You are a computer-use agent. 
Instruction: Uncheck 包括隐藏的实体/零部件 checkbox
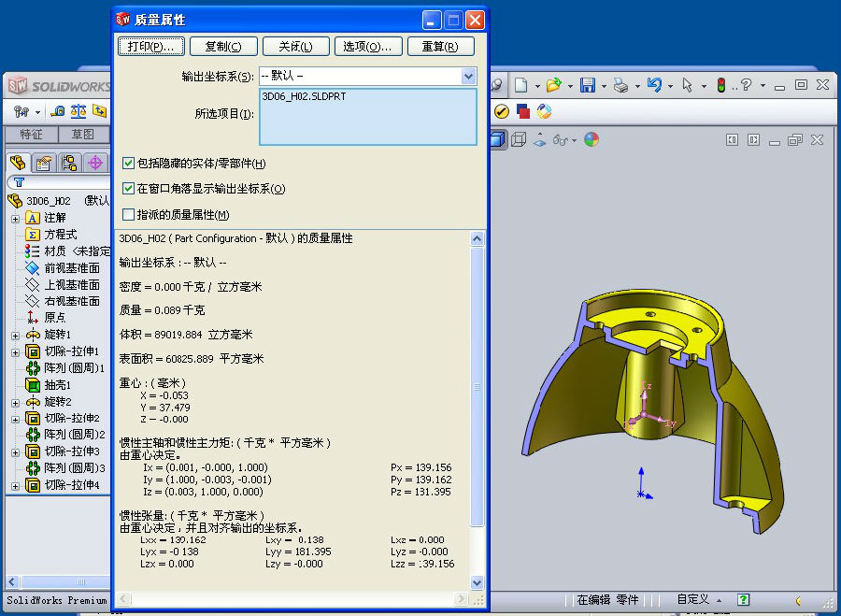coord(129,163)
